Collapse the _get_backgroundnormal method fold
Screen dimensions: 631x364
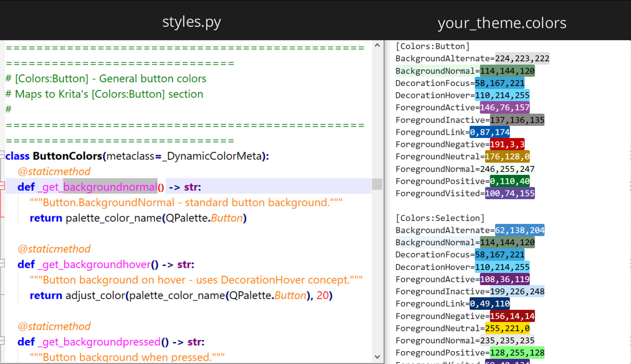point(2,186)
